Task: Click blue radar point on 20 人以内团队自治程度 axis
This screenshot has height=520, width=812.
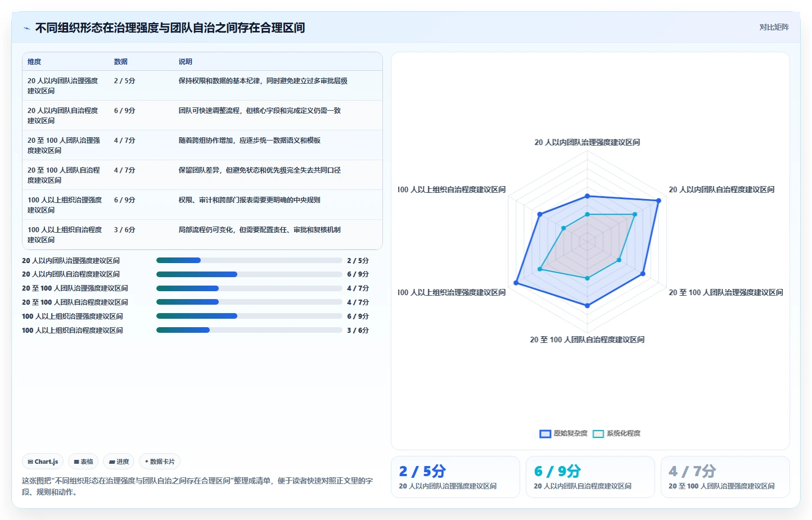Action: 658,201
